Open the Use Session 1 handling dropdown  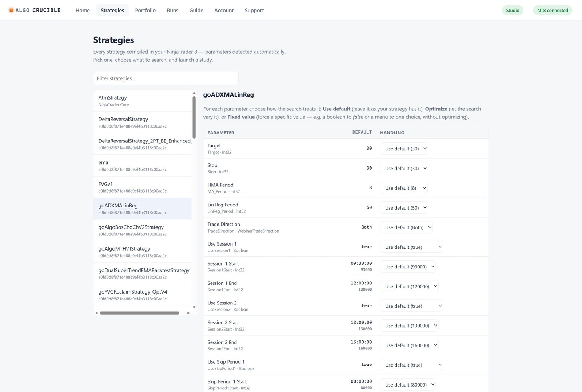tap(411, 247)
